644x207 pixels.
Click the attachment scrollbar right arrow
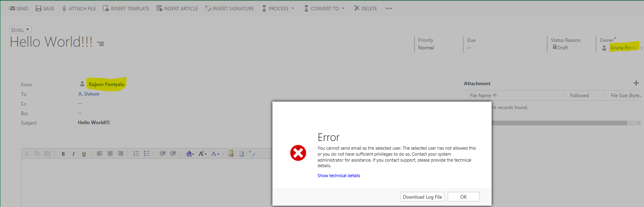click(639, 123)
